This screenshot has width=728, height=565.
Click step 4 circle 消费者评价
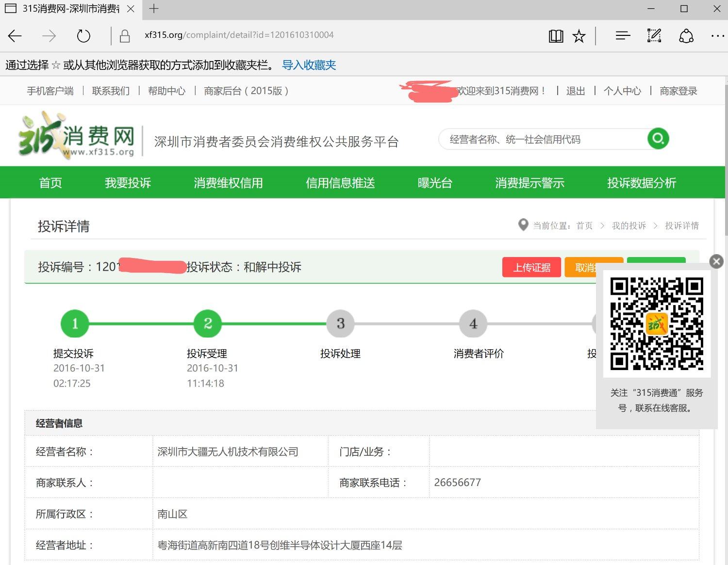click(473, 323)
